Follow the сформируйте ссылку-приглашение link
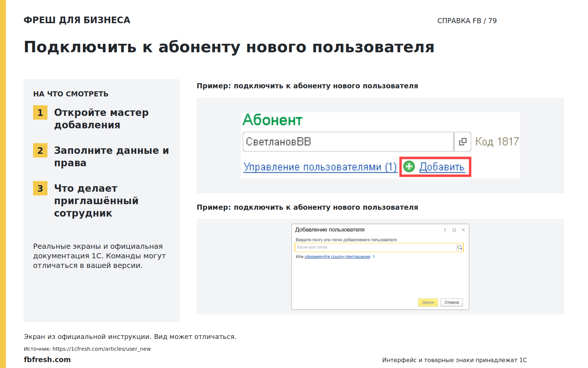The height and width of the screenshot is (368, 588). coord(337,257)
